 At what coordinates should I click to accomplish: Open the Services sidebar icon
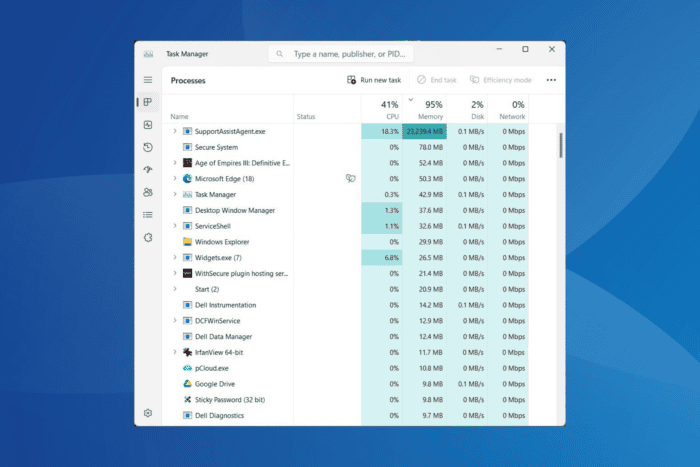pyautogui.click(x=148, y=238)
